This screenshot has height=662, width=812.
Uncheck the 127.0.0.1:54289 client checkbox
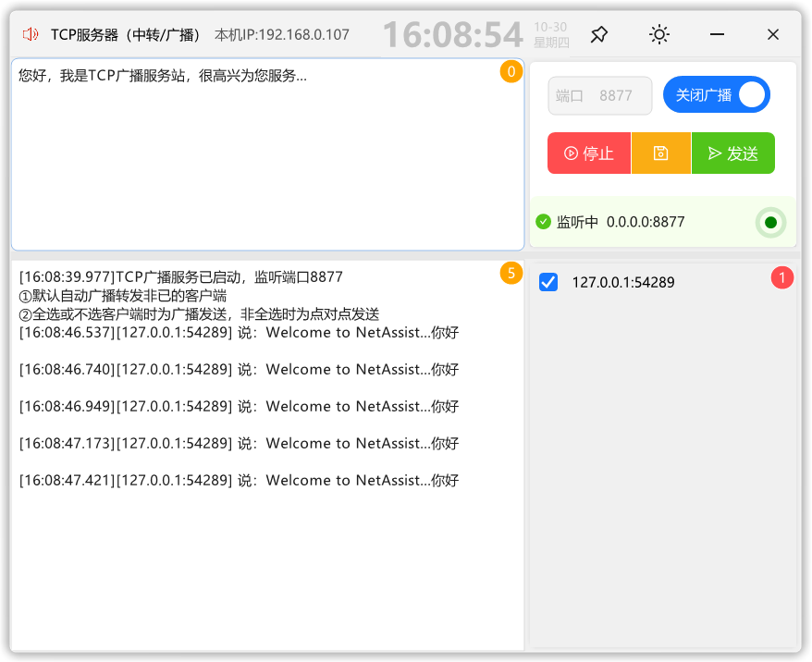click(x=547, y=282)
